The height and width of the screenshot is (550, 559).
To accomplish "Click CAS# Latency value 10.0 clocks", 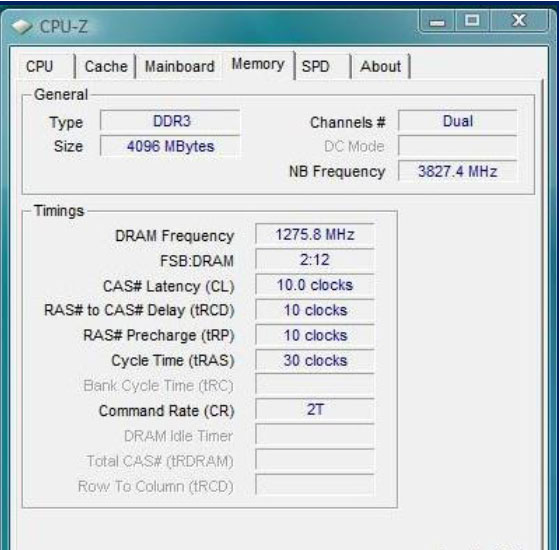I will tap(315, 285).
